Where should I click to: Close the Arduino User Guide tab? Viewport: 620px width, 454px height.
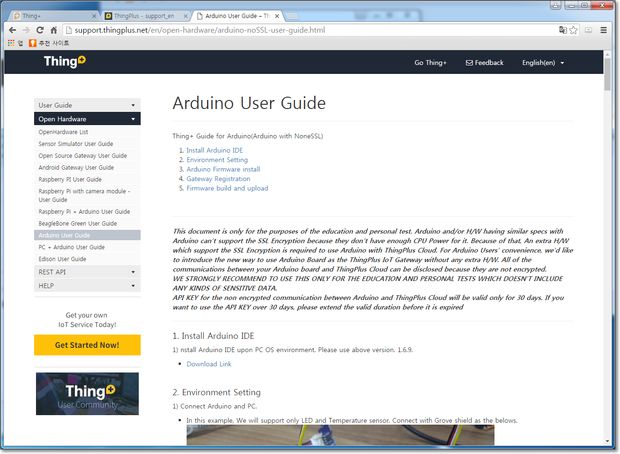(277, 16)
